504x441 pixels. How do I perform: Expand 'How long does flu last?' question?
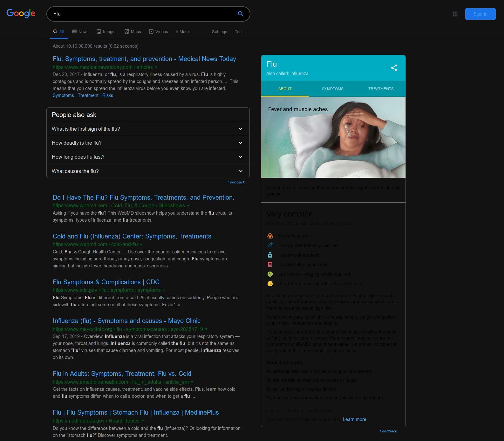coord(148,157)
